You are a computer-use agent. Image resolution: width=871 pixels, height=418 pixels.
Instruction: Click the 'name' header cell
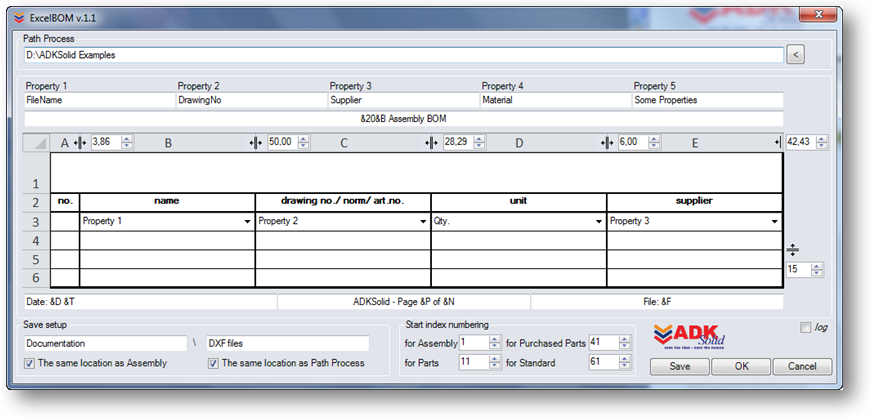[167, 202]
